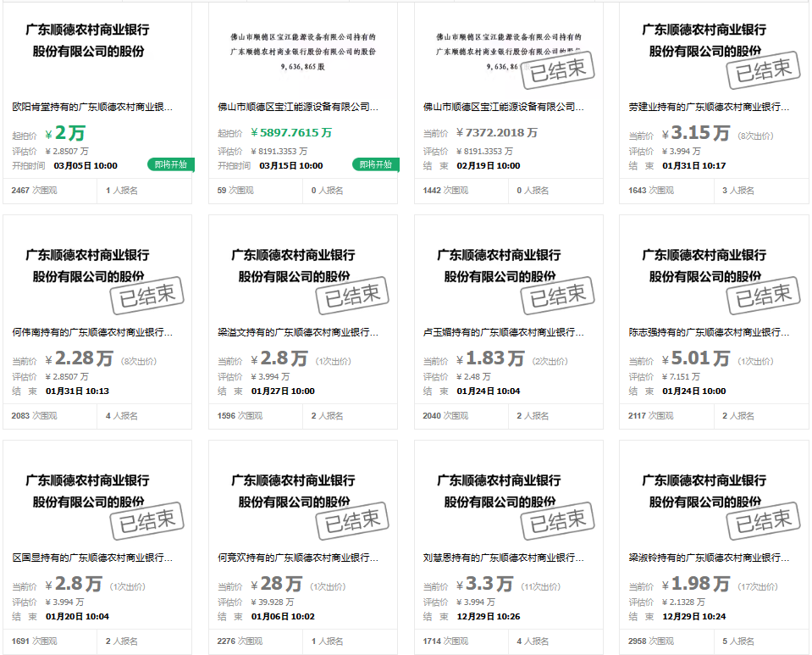This screenshot has width=812, height=655.
Task: Click thumbnail of 何竞欢 share listing
Action: pos(303,494)
